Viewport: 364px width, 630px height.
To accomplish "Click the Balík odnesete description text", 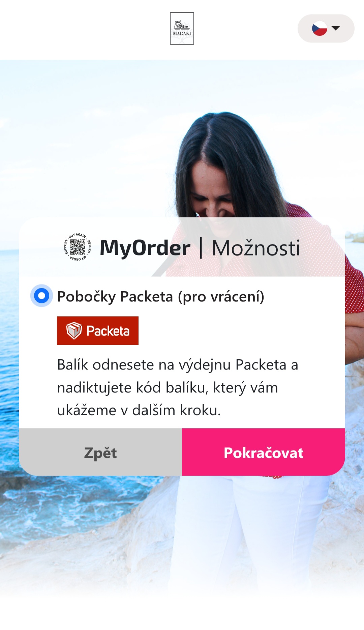I will (178, 388).
